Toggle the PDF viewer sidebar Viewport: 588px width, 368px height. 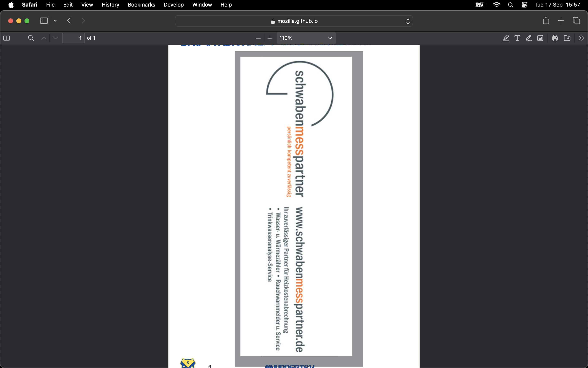coord(7,38)
